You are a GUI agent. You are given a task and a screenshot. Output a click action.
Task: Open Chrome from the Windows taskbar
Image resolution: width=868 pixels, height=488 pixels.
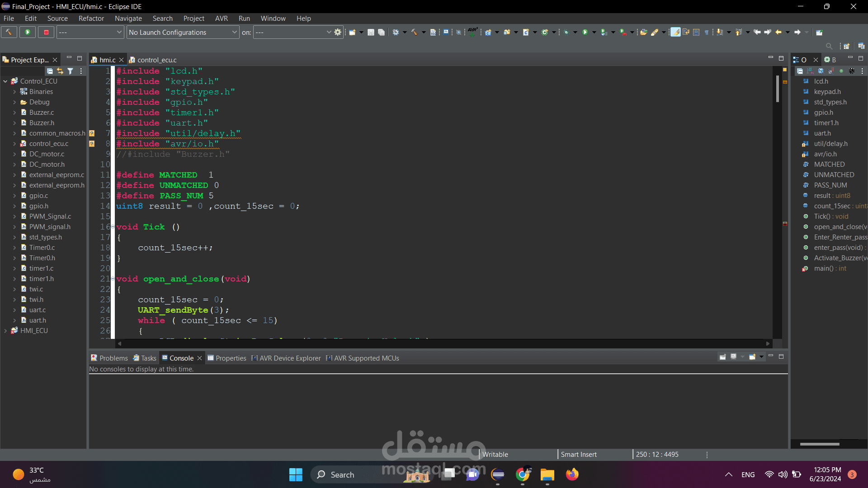[523, 474]
